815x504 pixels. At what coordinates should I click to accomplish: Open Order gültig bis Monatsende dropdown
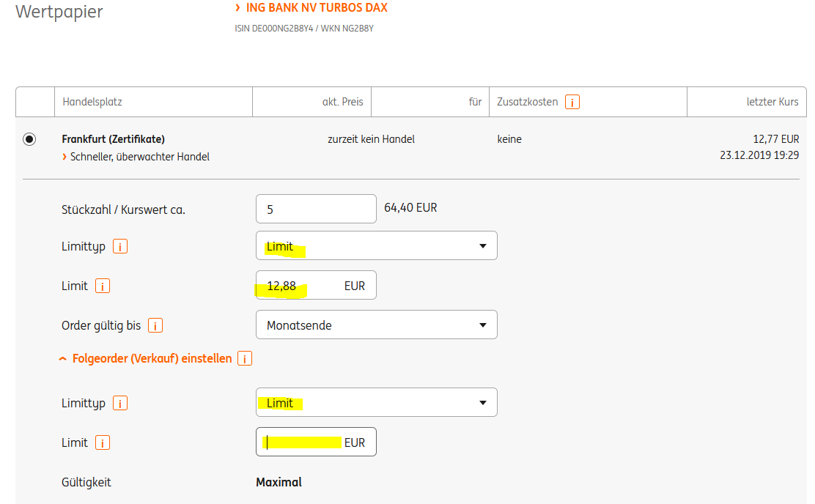[x=376, y=325]
